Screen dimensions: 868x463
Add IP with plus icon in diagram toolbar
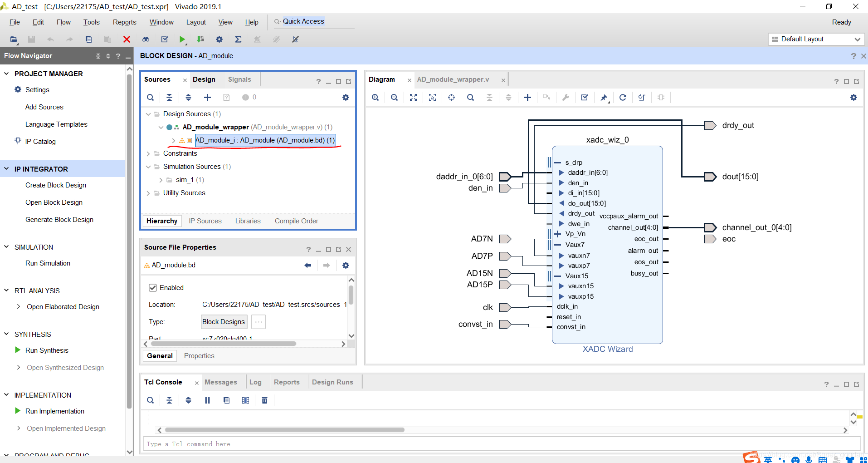pos(527,97)
